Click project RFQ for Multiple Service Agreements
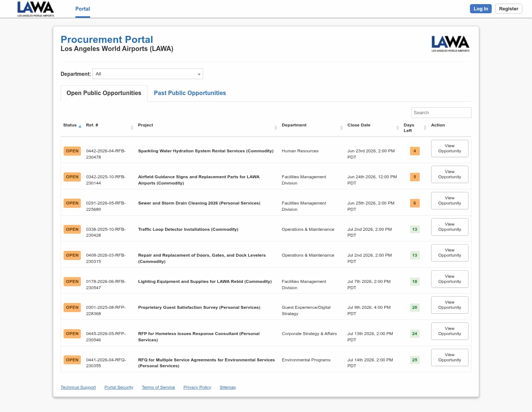 (x=207, y=363)
